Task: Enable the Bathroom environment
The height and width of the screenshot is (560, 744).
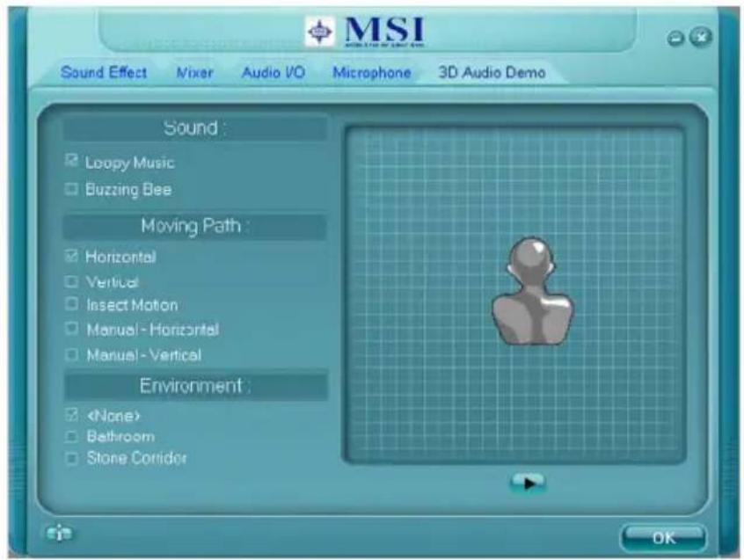Action: (x=71, y=436)
